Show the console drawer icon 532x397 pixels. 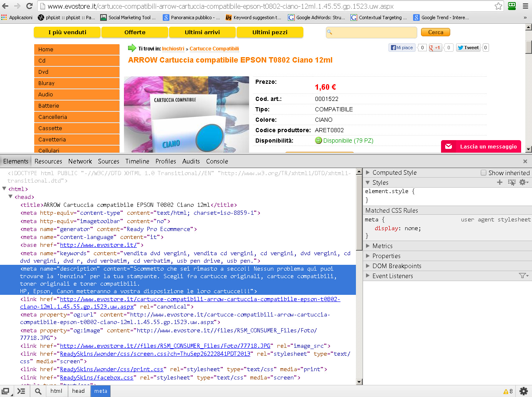pos(21,391)
